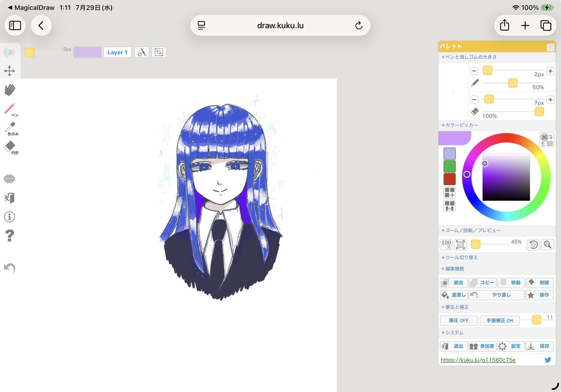Decrease pen size with minus button
This screenshot has height=392, width=561.
[474, 71]
